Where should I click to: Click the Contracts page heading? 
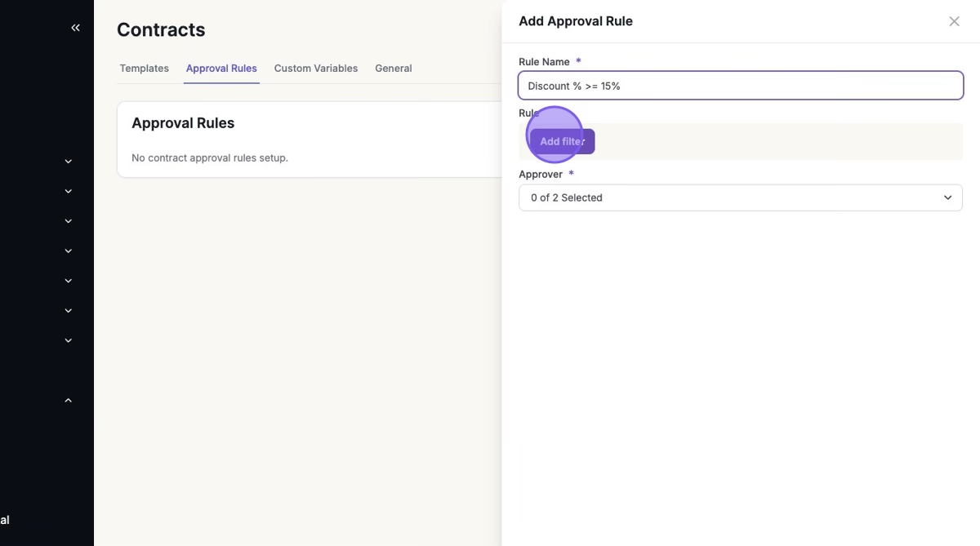tap(161, 30)
